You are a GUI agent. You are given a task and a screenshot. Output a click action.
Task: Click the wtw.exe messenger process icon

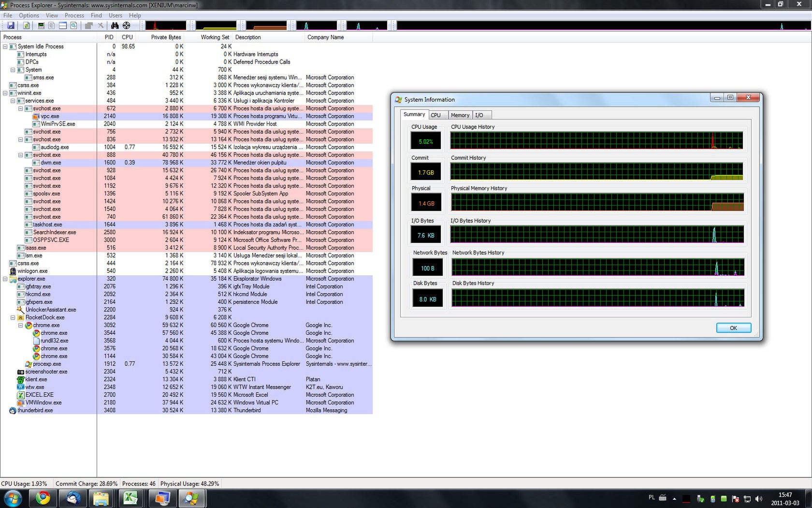21,387
